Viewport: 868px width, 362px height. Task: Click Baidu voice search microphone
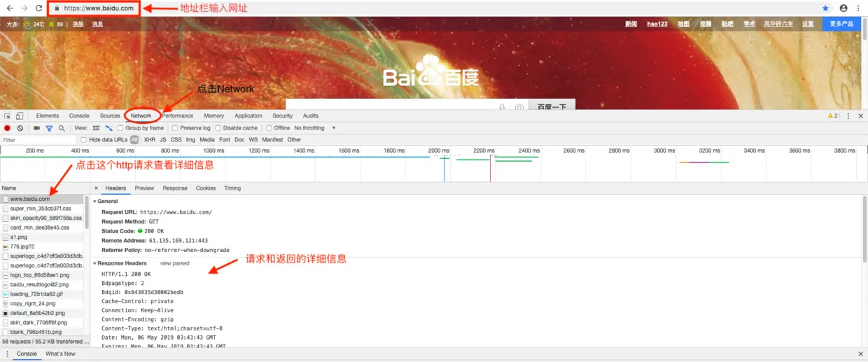(x=502, y=107)
